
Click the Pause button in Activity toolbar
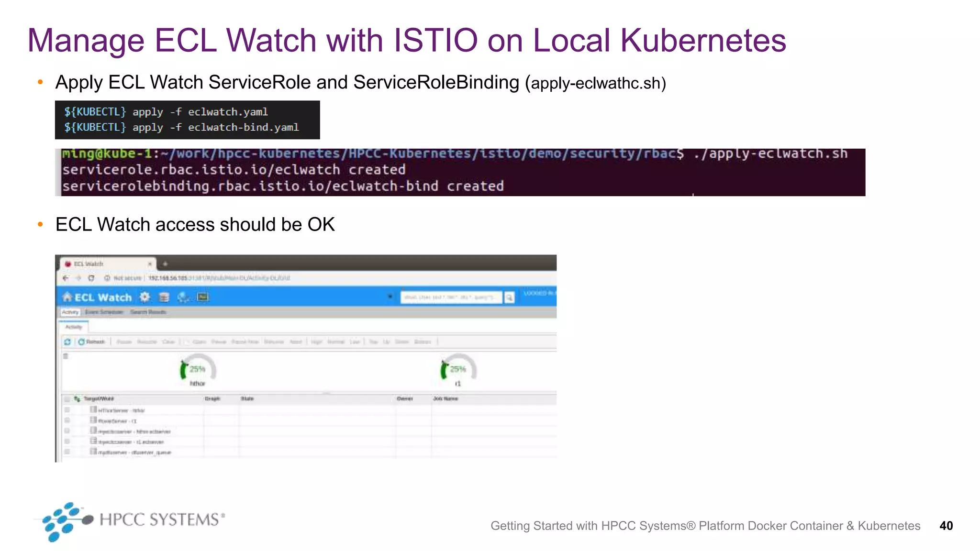coord(124,342)
